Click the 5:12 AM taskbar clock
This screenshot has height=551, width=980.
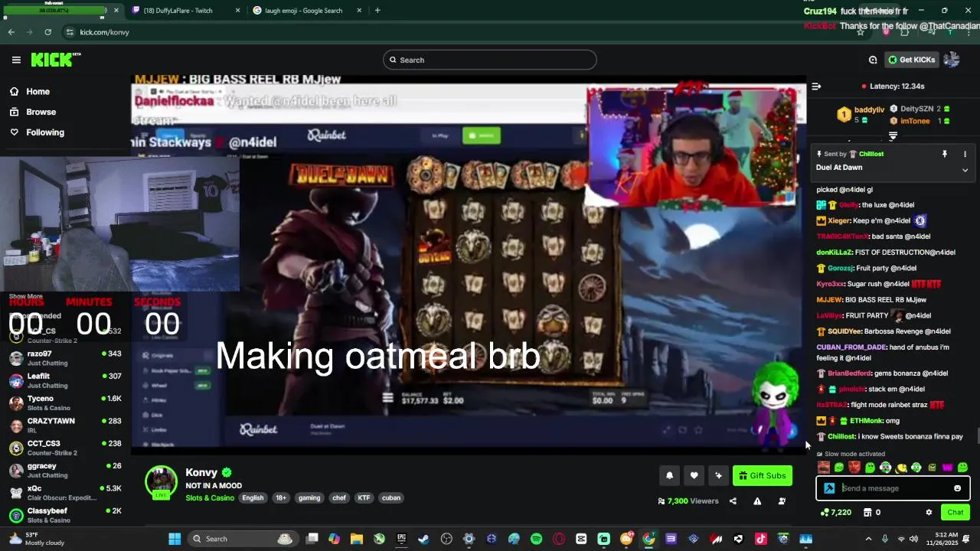point(947,539)
